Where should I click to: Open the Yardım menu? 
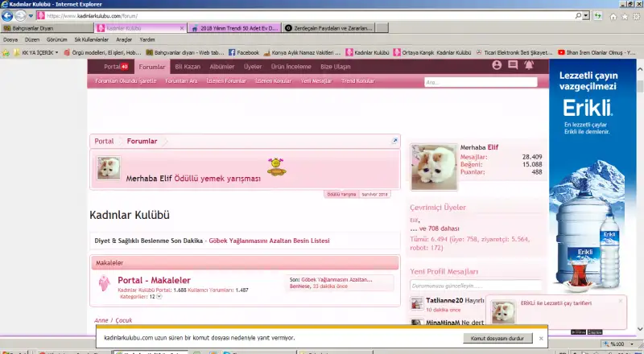pos(147,40)
